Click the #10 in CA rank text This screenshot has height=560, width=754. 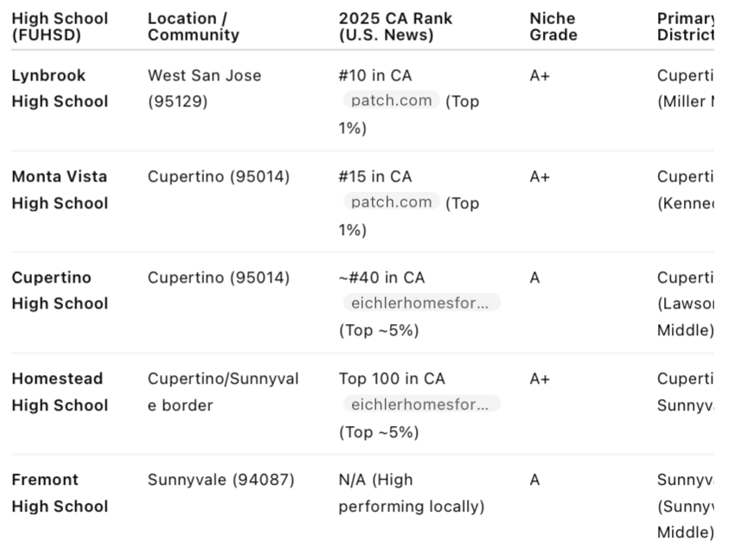point(375,75)
